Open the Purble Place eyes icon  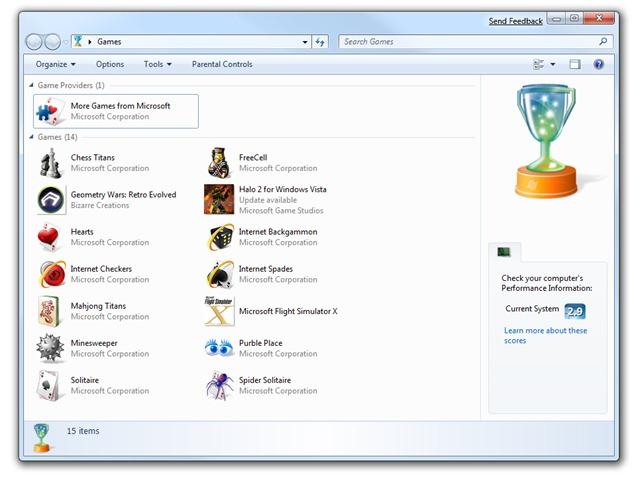(x=219, y=348)
